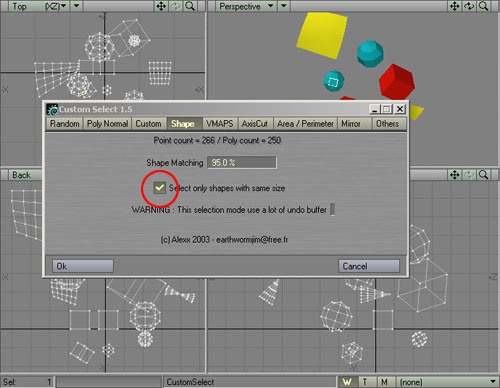
Task: Click the Perspective viewport zoom magnifier
Action: [483, 6]
